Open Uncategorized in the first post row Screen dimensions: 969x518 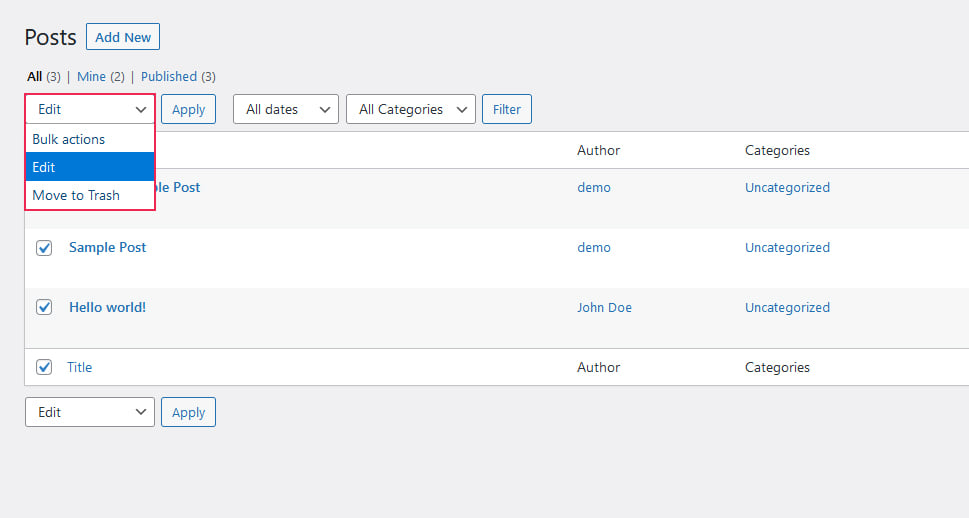787,187
